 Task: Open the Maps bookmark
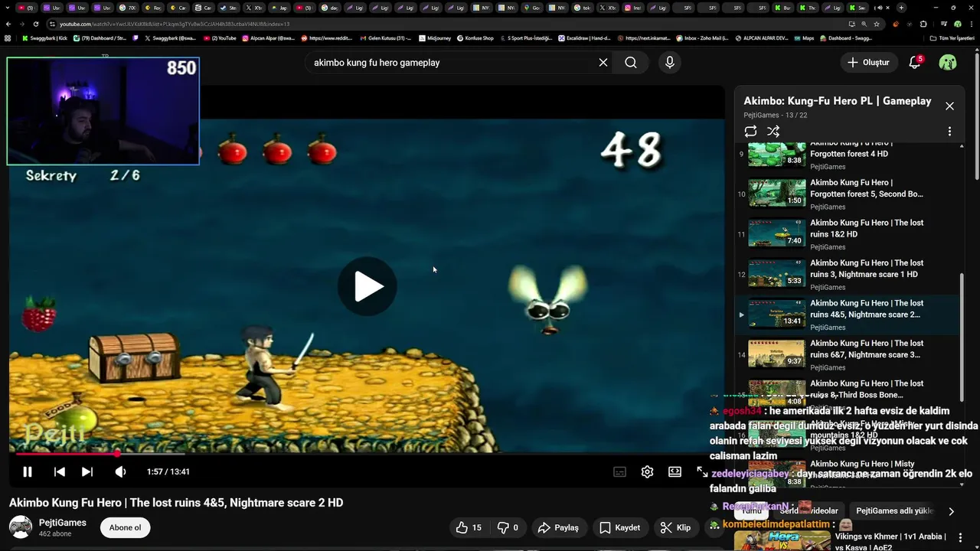tap(804, 37)
